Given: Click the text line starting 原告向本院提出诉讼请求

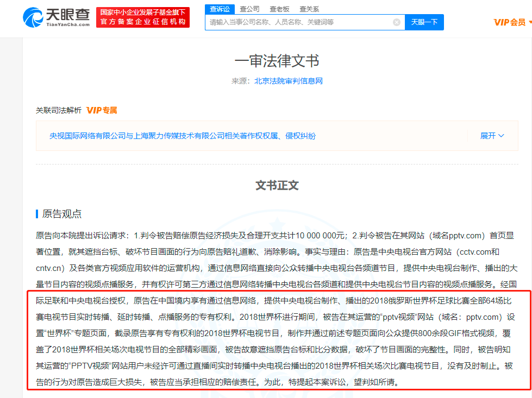Looking at the screenshot, I should click(x=275, y=236).
